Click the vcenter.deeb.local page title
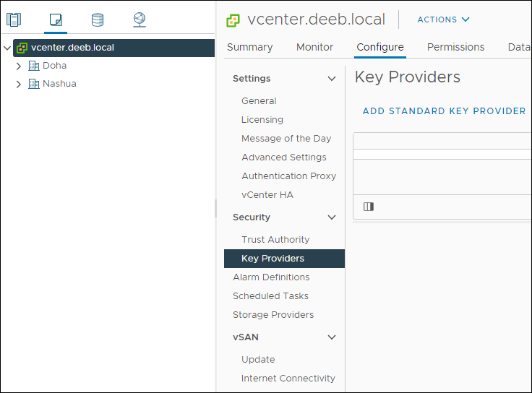 coord(316,20)
